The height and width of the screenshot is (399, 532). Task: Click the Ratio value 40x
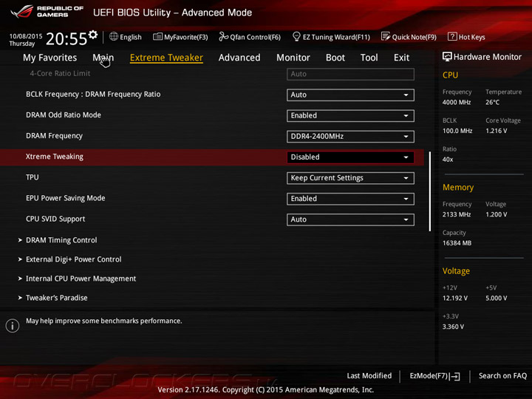click(448, 160)
